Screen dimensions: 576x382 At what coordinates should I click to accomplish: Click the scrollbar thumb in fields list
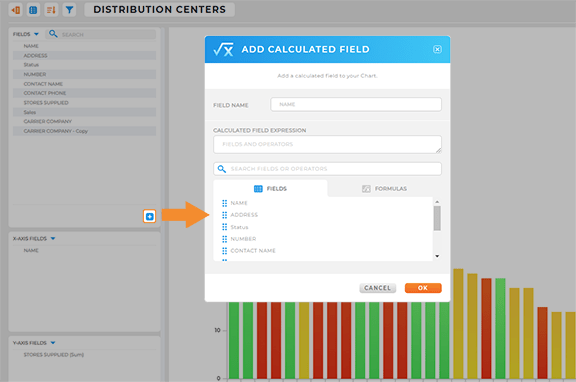pos(437,218)
